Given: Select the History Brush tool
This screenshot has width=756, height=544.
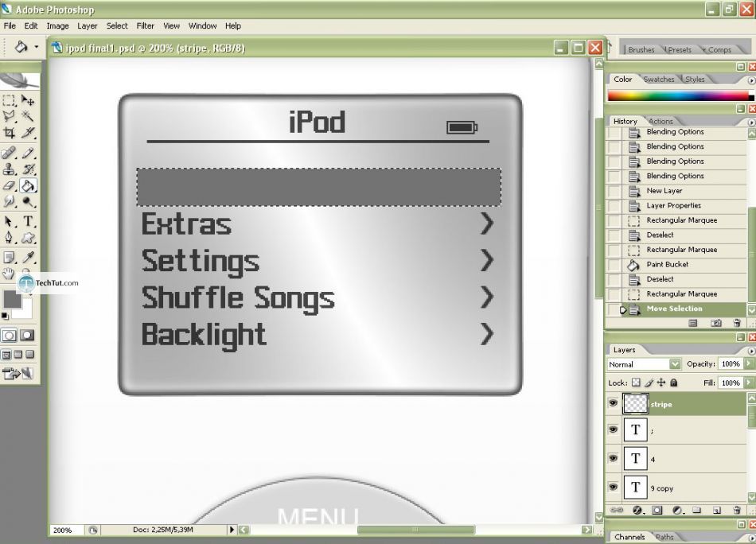Looking at the screenshot, I should click(x=28, y=169).
